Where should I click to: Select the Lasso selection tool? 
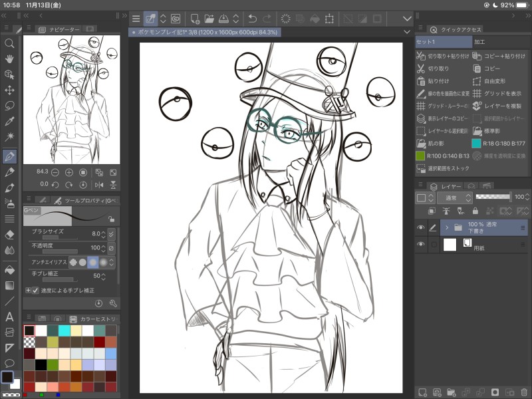click(9, 106)
